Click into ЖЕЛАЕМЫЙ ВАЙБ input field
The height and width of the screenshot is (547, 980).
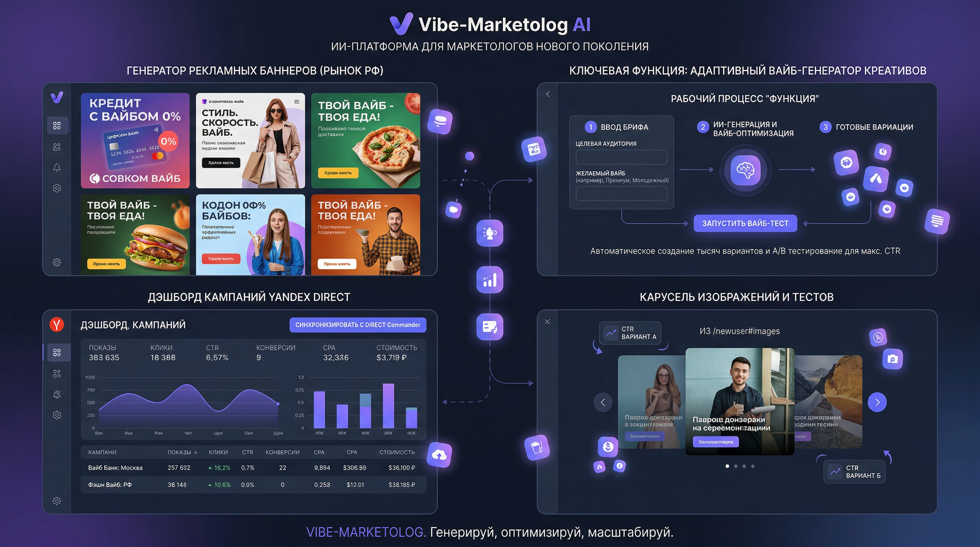621,193
